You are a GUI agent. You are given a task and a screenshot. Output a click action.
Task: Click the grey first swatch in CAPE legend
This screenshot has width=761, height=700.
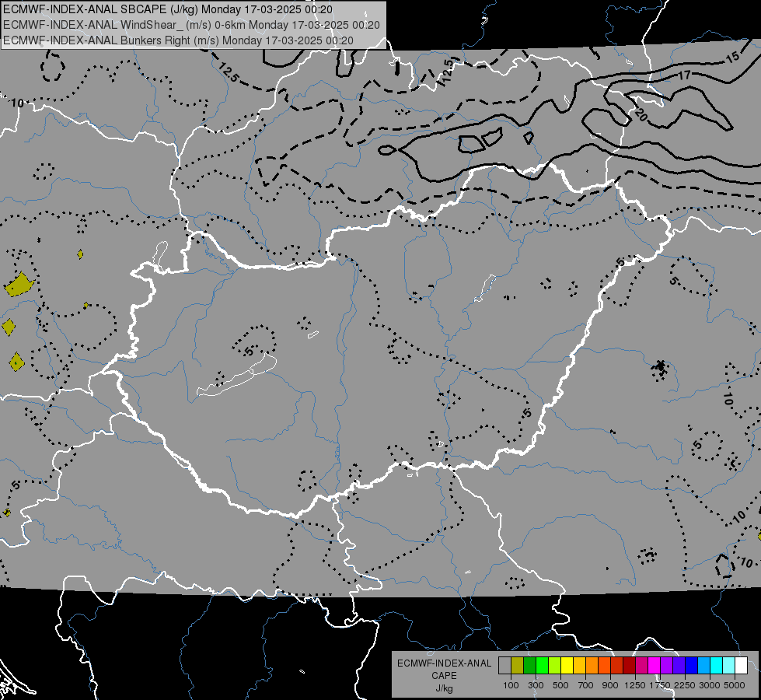tap(504, 665)
